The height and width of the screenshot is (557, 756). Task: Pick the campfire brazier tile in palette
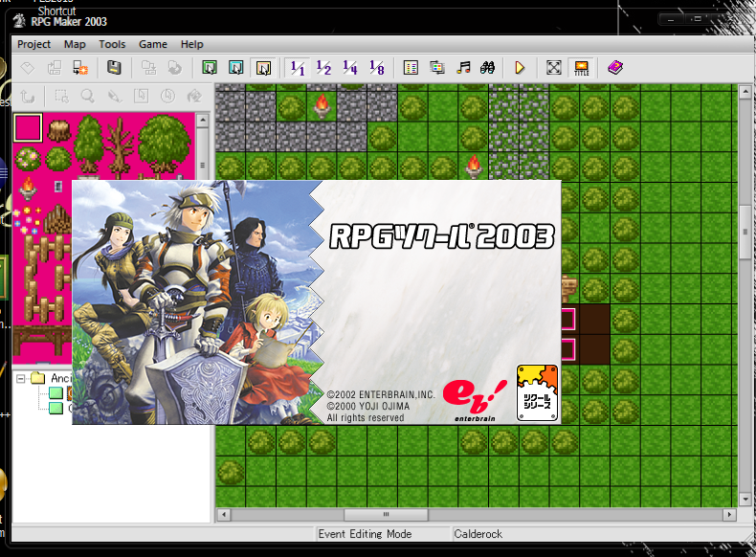tap(28, 189)
